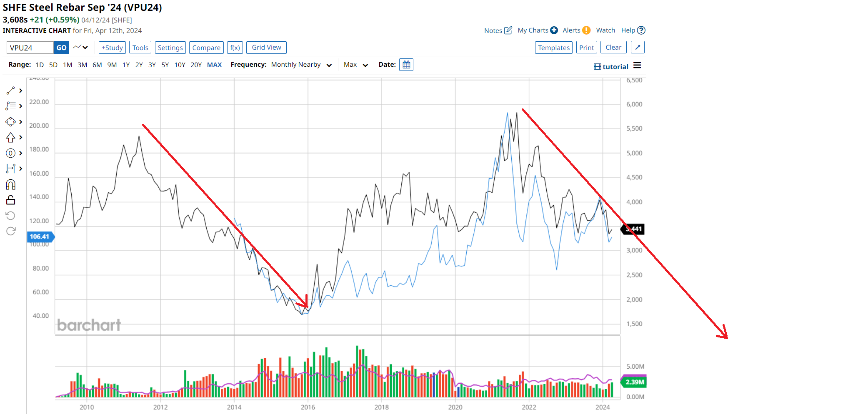This screenshot has width=868, height=420.
Task: Open the Date calendar picker
Action: point(406,65)
